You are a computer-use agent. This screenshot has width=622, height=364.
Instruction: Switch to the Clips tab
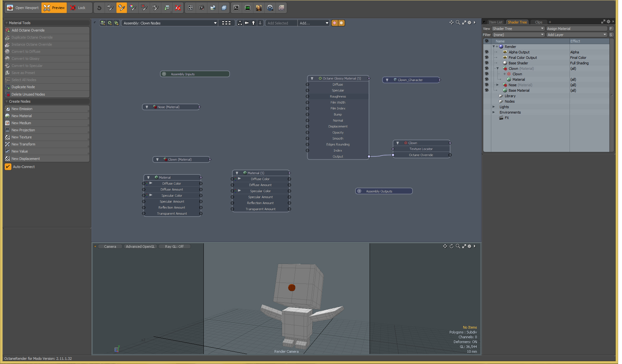point(538,22)
